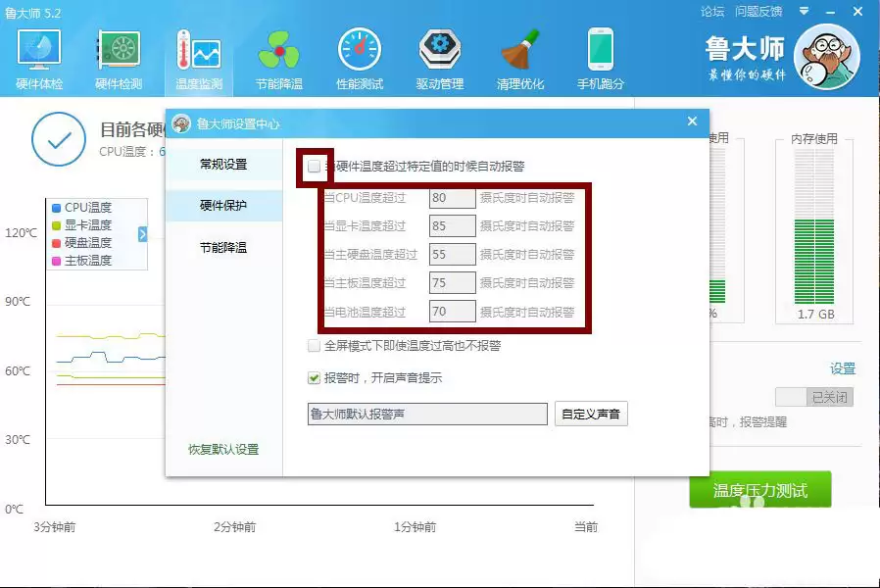Expand the temperature legend panel arrow

pyautogui.click(x=142, y=233)
